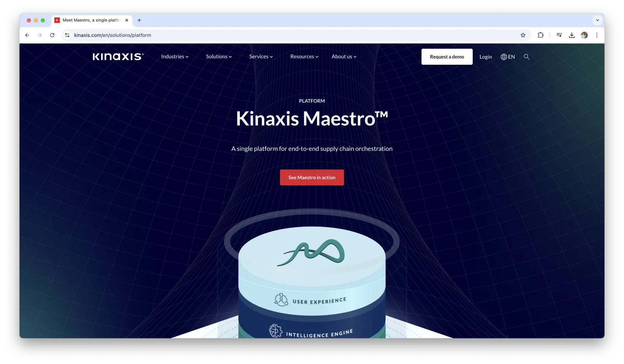Click the green macOS zoom window button

(43, 20)
